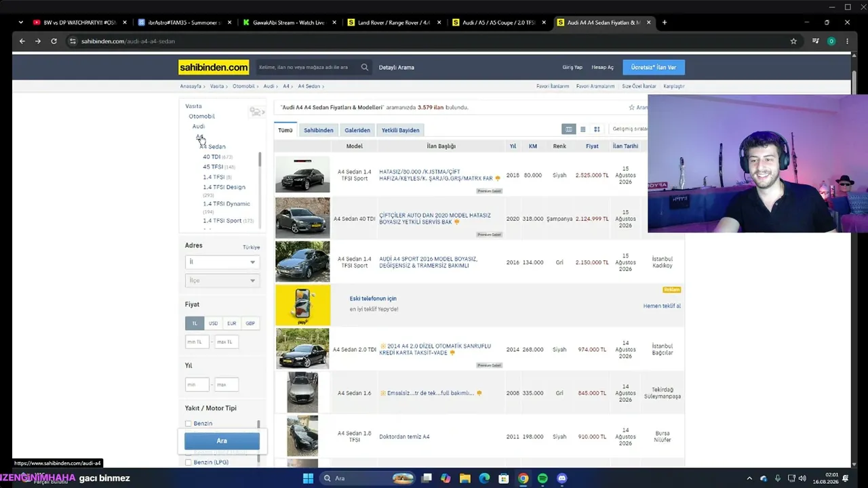Click the Ara search button in filters
The height and width of the screenshot is (488, 868).
[222, 441]
